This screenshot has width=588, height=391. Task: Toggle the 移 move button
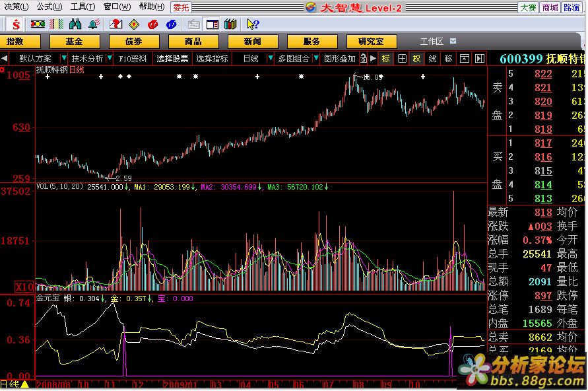[449, 59]
